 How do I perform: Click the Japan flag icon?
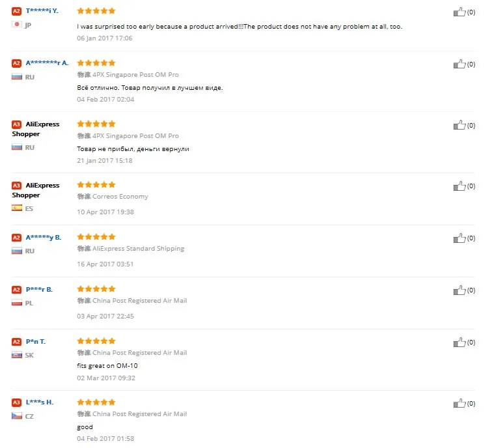pyautogui.click(x=17, y=24)
